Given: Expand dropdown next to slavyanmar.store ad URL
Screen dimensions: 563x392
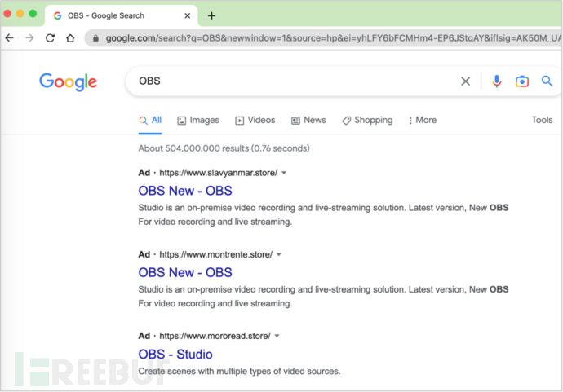Looking at the screenshot, I should pyautogui.click(x=284, y=173).
